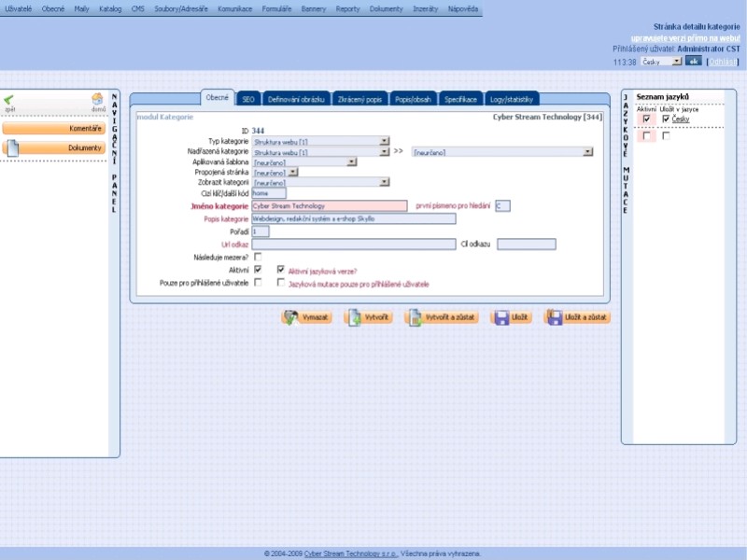Screen dimensions: 747x560
Task: Click the document icon beside Dokumenty
Action: (x=13, y=147)
